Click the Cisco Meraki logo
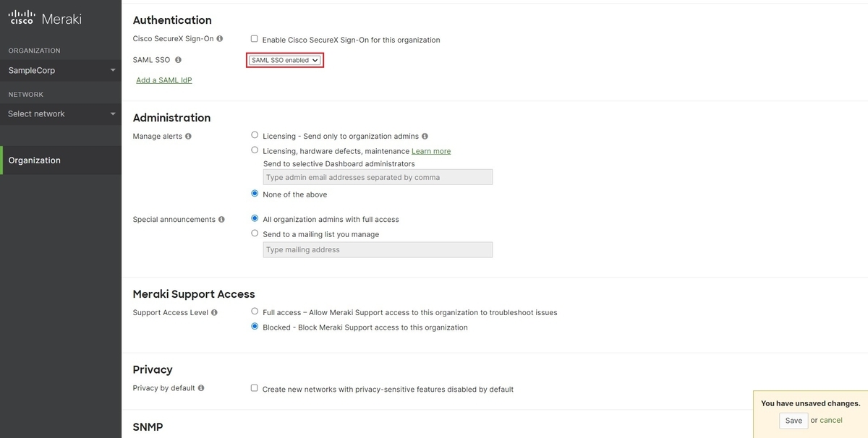The width and height of the screenshot is (868, 438). coord(45,19)
